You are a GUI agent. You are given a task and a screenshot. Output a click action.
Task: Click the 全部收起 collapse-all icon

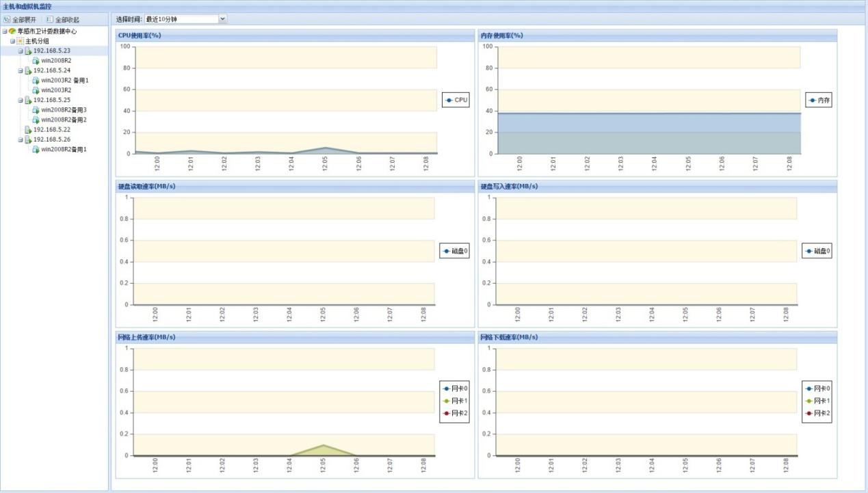coord(49,19)
